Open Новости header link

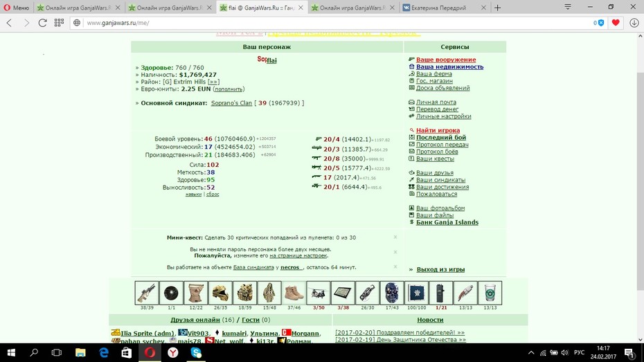point(430,320)
